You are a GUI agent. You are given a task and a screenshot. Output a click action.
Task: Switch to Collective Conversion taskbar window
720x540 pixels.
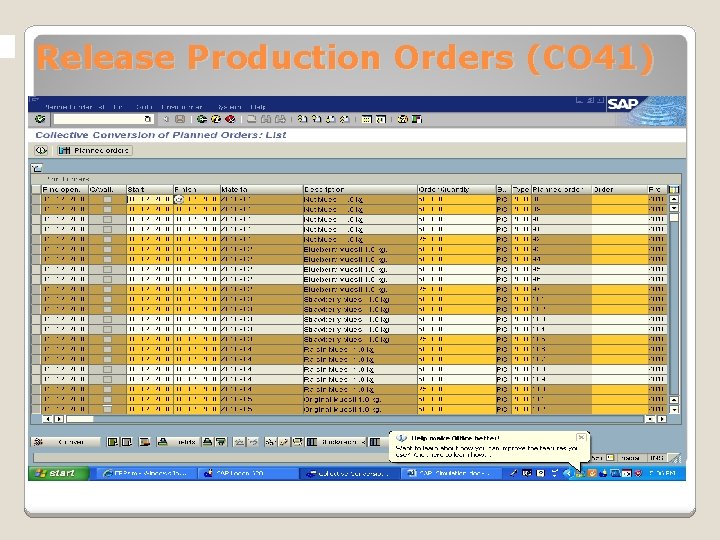pos(350,473)
